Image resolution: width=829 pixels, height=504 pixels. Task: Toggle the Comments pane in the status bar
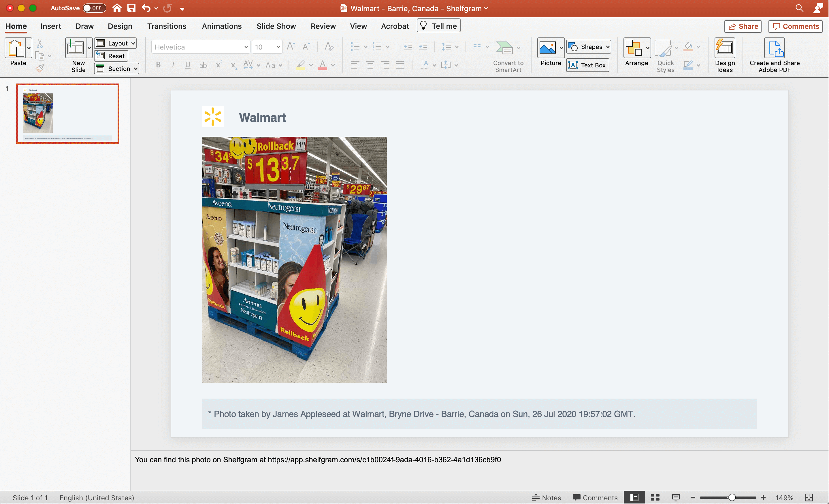coord(595,497)
